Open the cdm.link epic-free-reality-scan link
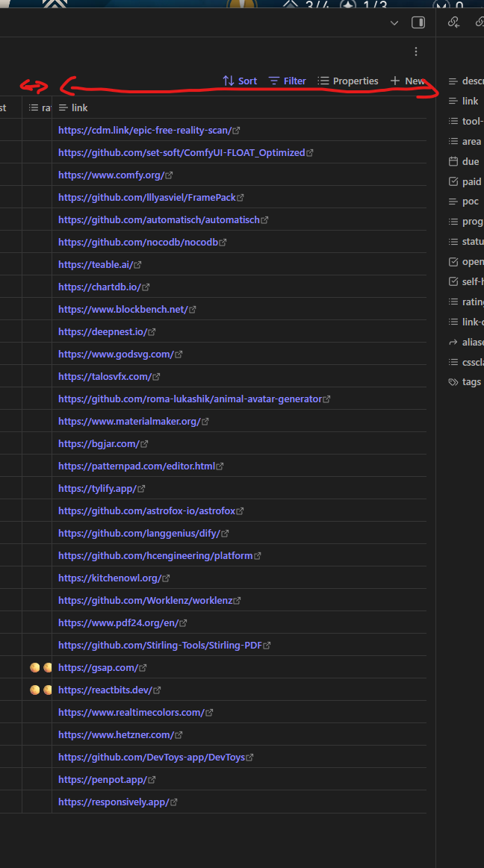This screenshot has width=484, height=868. pos(145,130)
